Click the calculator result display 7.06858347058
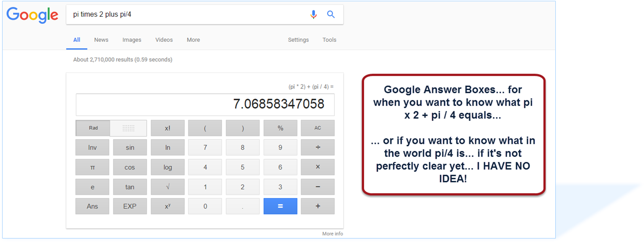 pos(205,105)
